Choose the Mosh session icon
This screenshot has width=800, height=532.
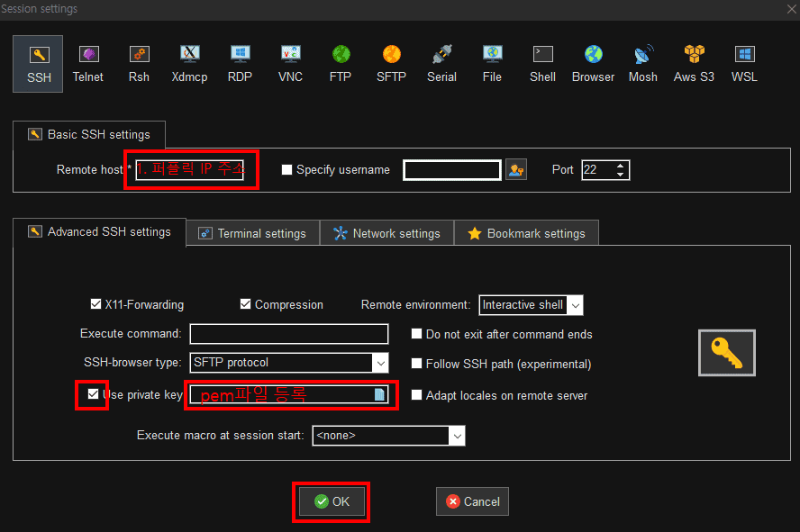643,64
